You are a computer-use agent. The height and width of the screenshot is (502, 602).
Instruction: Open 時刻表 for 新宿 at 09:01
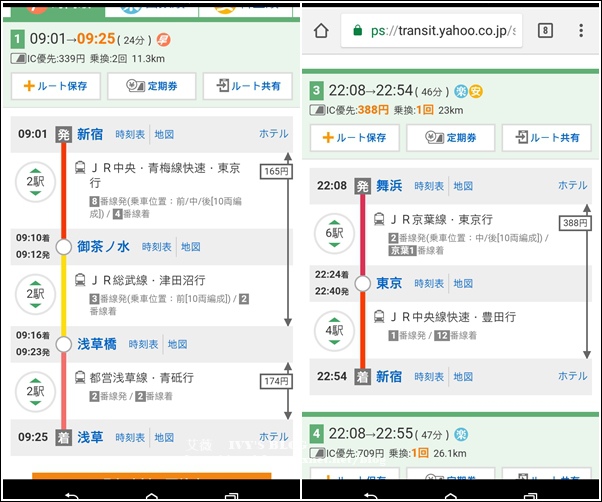click(130, 134)
